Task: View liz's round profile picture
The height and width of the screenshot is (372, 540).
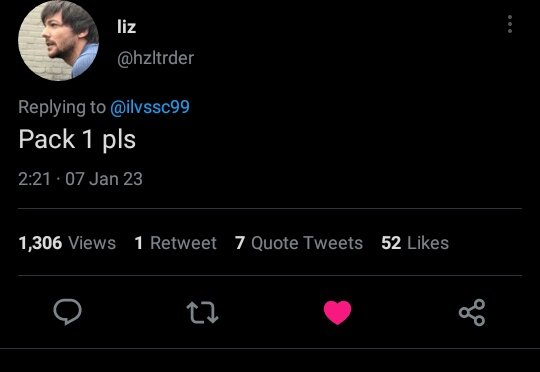Action: click(x=59, y=40)
